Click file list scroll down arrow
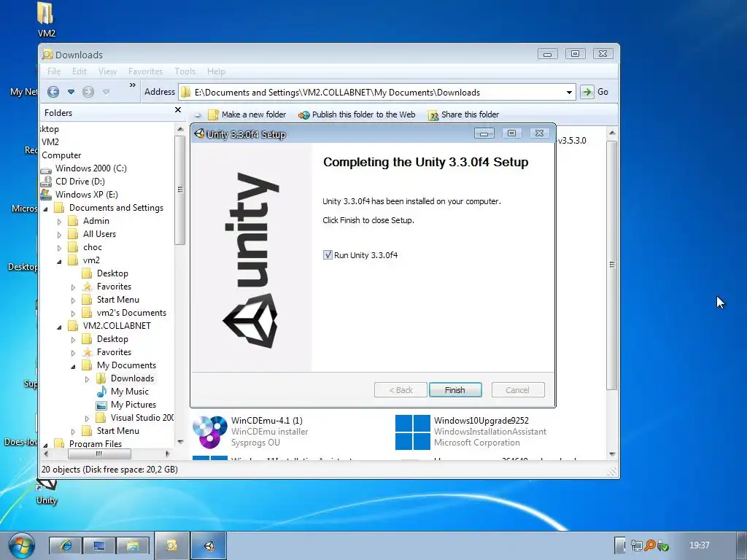The height and width of the screenshot is (560, 747). 612,454
